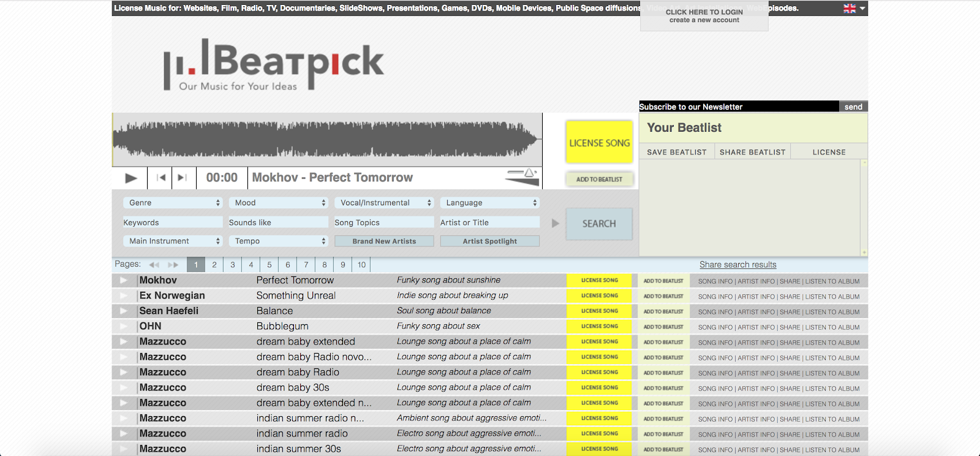Image resolution: width=980 pixels, height=456 pixels.
Task: Add current song to Beatlist from the player
Action: [600, 180]
